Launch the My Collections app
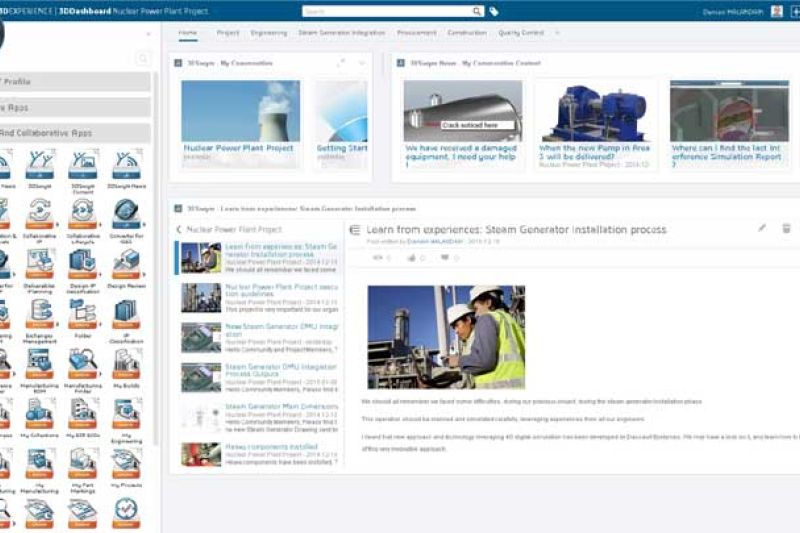The image size is (800, 533). coord(39,414)
